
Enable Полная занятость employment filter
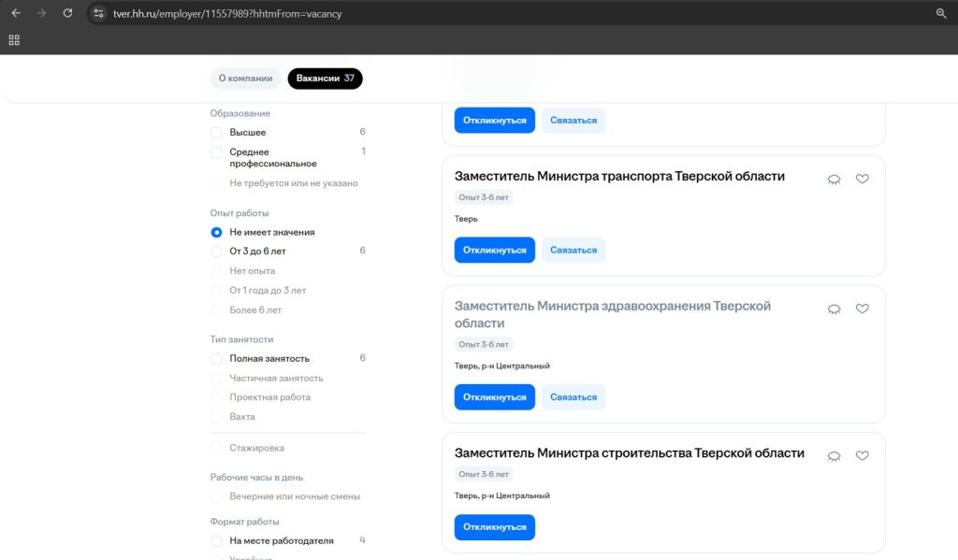217,359
